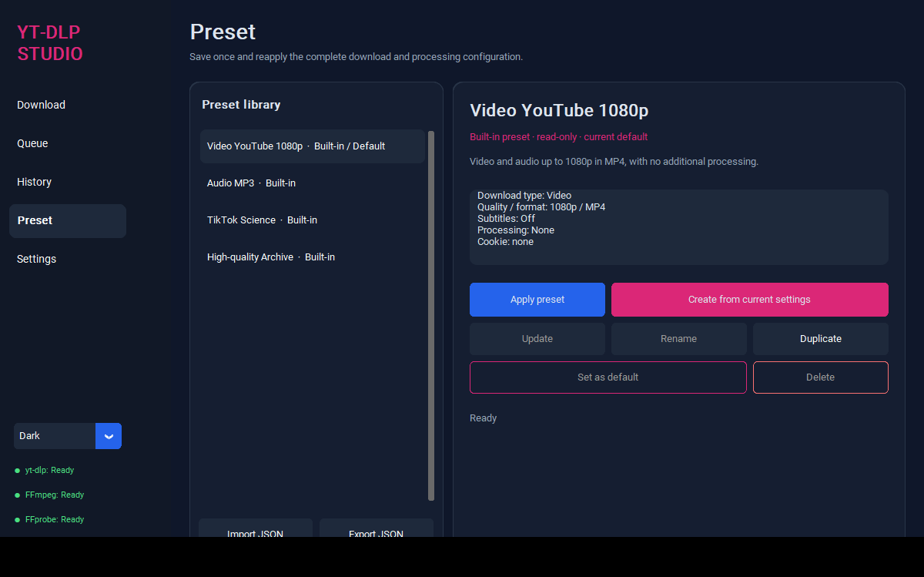Click the "Ready" message below Delete button
Viewport: 924px width, 577px height.
(484, 418)
